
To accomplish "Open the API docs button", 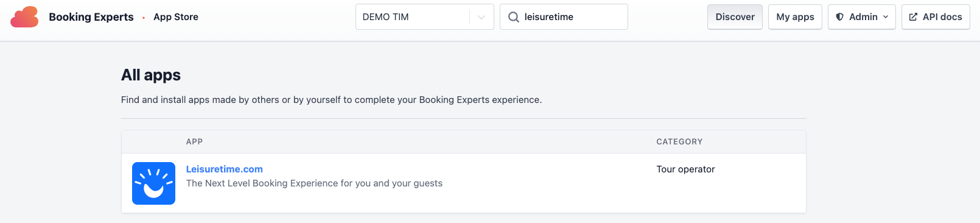I will (936, 17).
